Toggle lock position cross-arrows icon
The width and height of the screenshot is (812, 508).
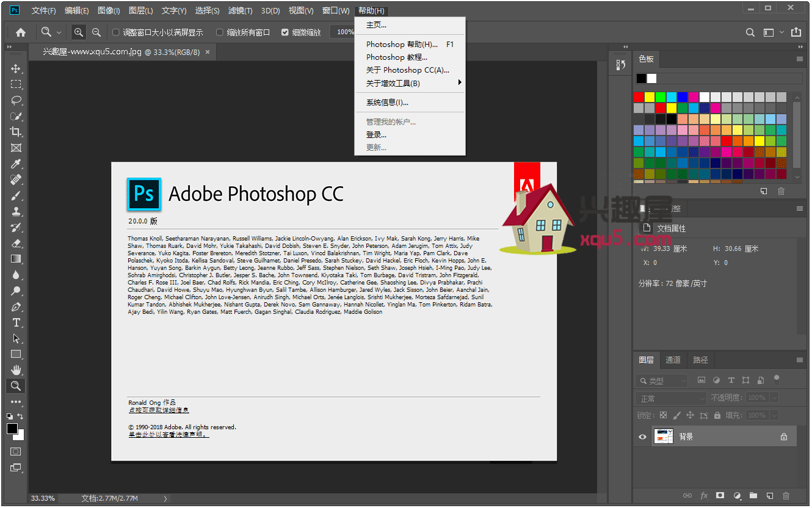(x=690, y=415)
